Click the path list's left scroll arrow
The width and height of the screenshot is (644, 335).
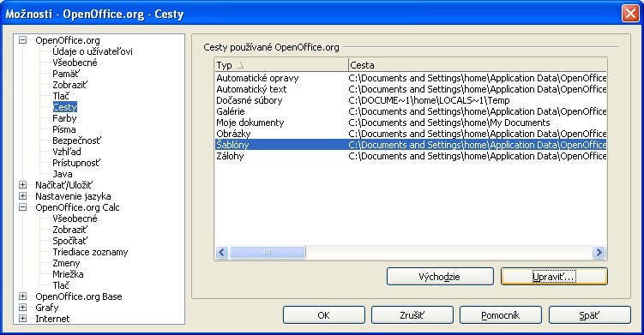coord(222,252)
